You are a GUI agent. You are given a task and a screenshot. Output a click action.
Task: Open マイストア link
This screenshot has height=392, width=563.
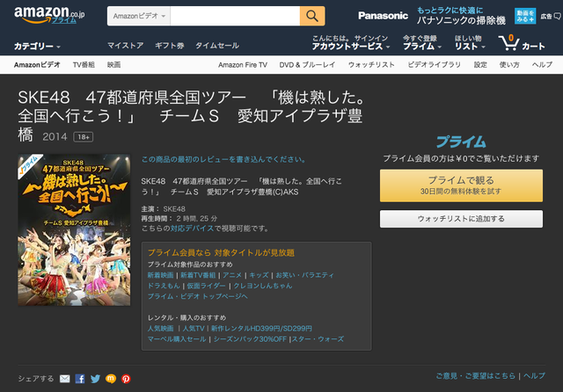(125, 46)
